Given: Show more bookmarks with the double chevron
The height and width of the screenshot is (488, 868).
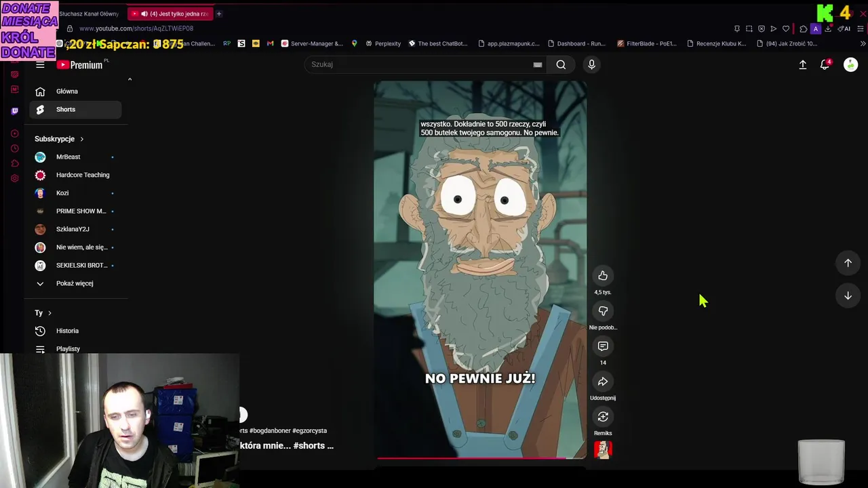Looking at the screenshot, I should pos(863,43).
